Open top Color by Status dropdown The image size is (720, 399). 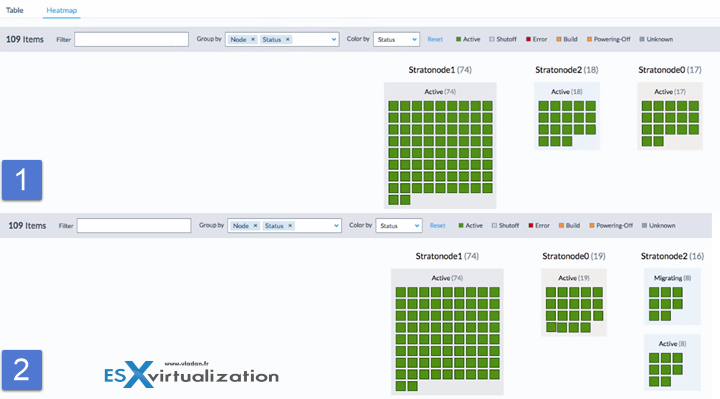pos(396,39)
